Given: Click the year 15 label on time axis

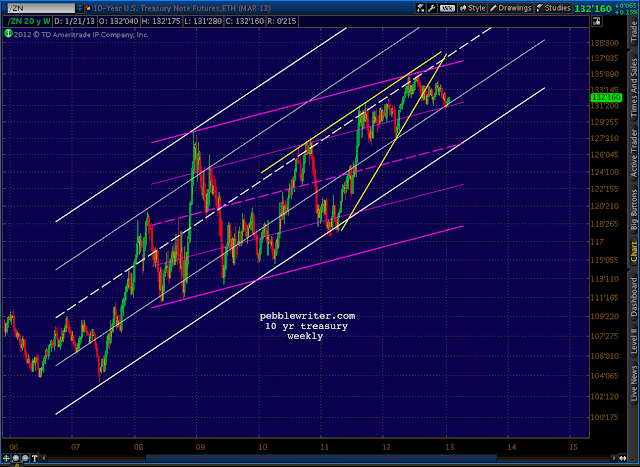Looking at the screenshot, I should click(573, 447).
